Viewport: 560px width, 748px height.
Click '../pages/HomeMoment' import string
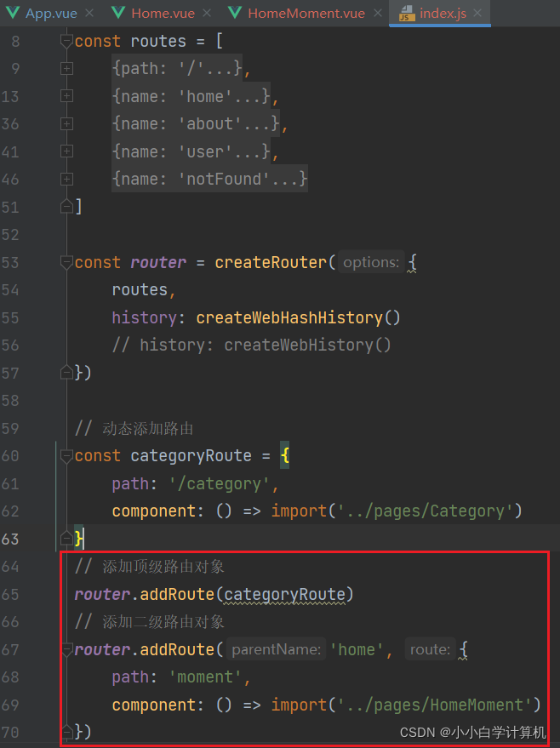tap(435, 705)
